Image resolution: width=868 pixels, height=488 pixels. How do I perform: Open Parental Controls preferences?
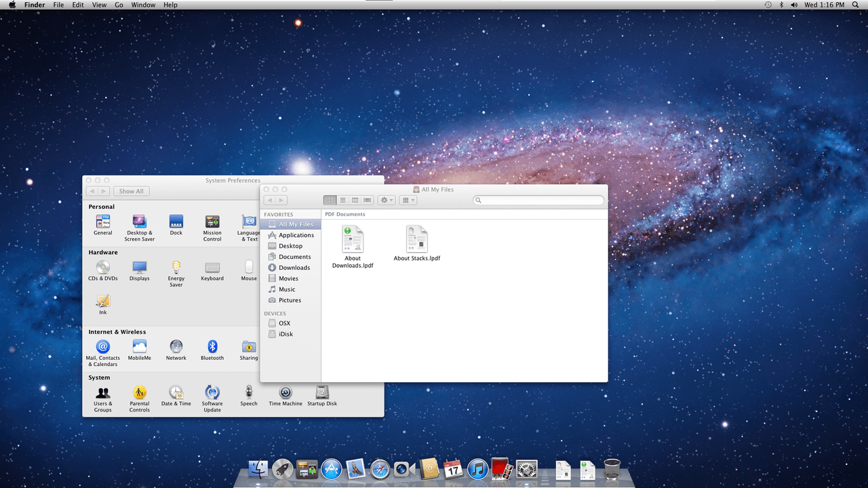[x=140, y=399]
